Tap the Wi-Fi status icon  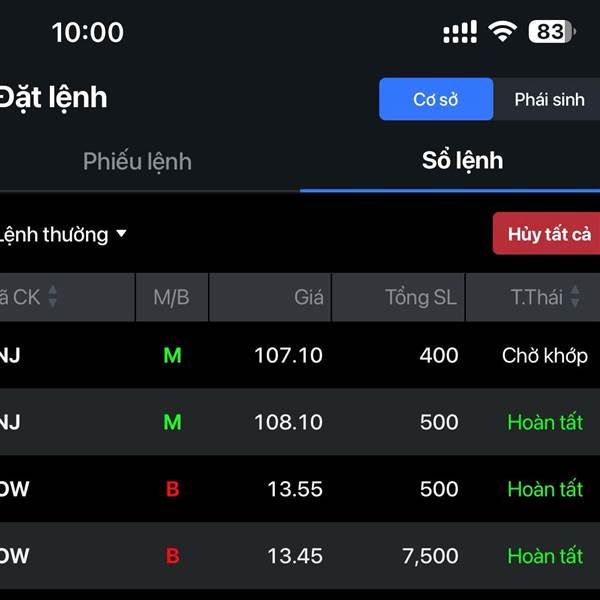pyautogui.click(x=501, y=32)
